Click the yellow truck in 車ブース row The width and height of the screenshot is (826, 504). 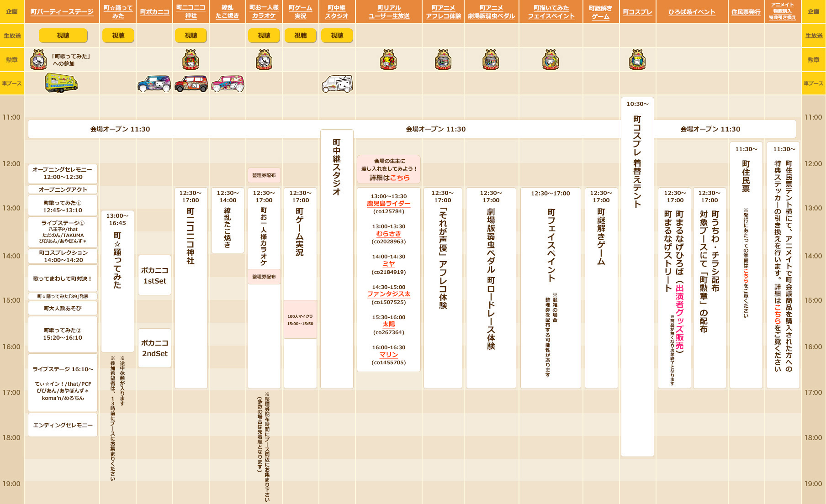61,83
